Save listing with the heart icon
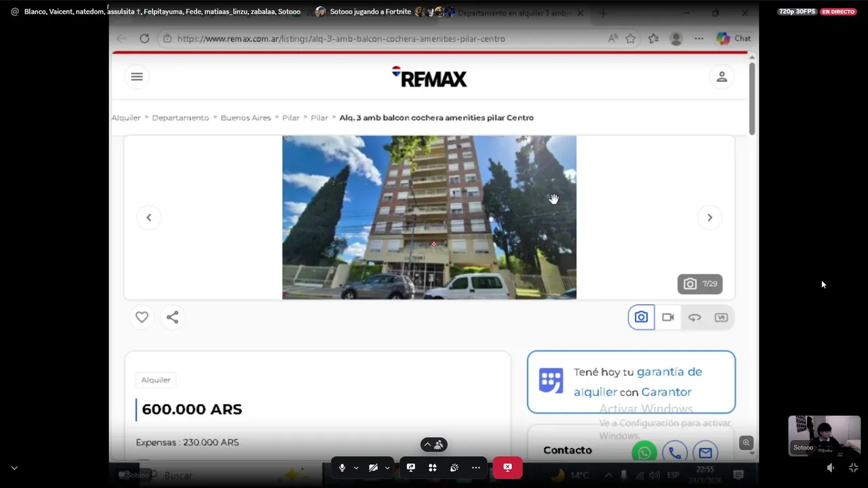868x488 pixels. coord(142,317)
